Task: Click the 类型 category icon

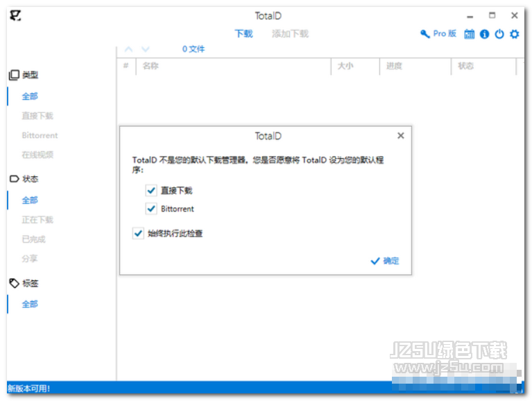Action: coord(14,75)
